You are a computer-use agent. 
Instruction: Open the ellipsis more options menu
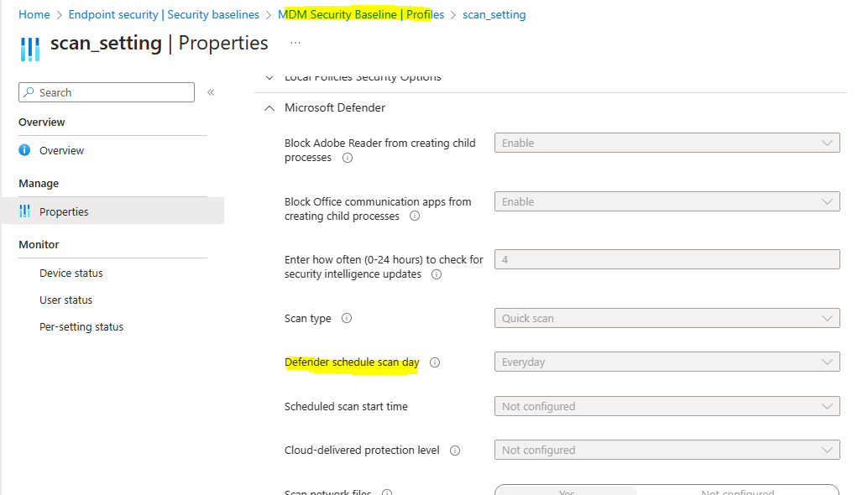coord(295,43)
